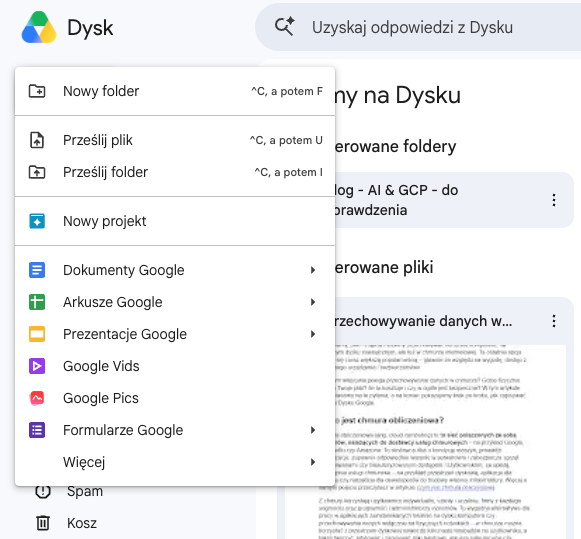
Task: Open more options for 'rzechowywanie danych' file
Action: (554, 321)
